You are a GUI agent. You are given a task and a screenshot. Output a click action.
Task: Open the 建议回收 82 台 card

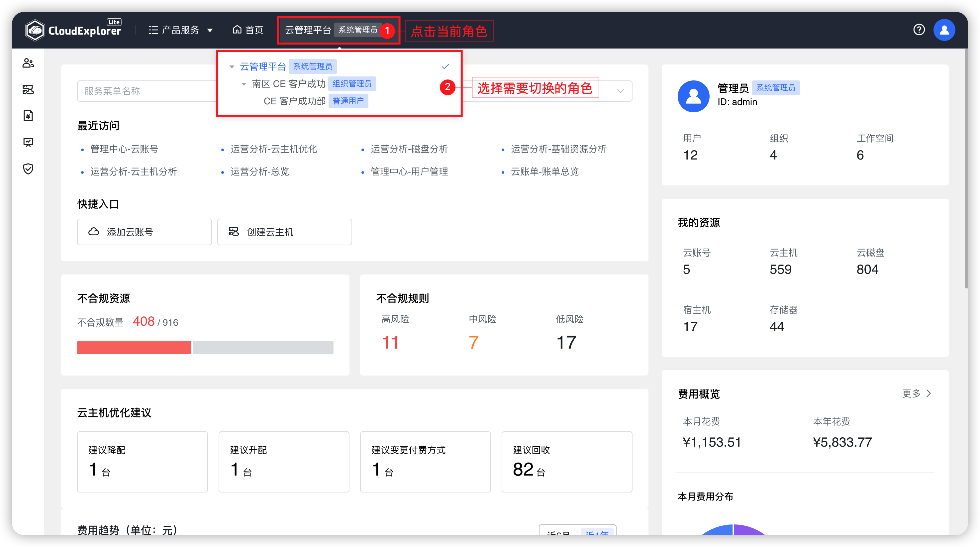click(x=567, y=462)
